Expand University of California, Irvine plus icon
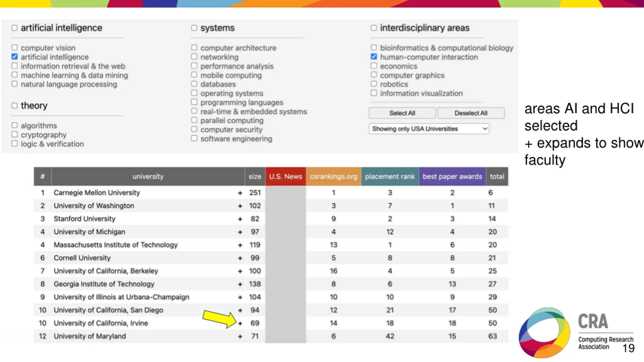Screen dimensions: 644x362 [240, 324]
